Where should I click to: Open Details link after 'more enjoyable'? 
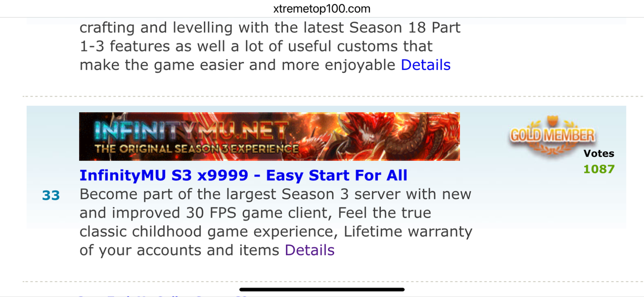pos(426,65)
